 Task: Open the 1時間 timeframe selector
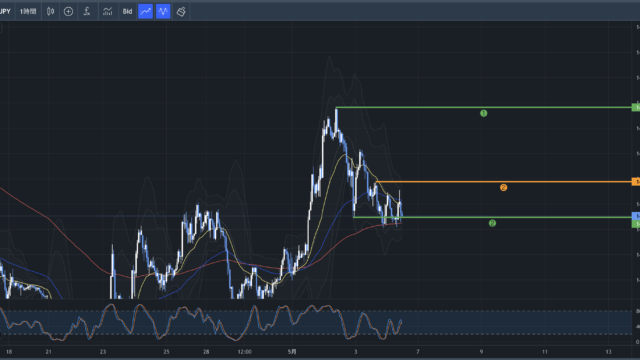(x=28, y=11)
